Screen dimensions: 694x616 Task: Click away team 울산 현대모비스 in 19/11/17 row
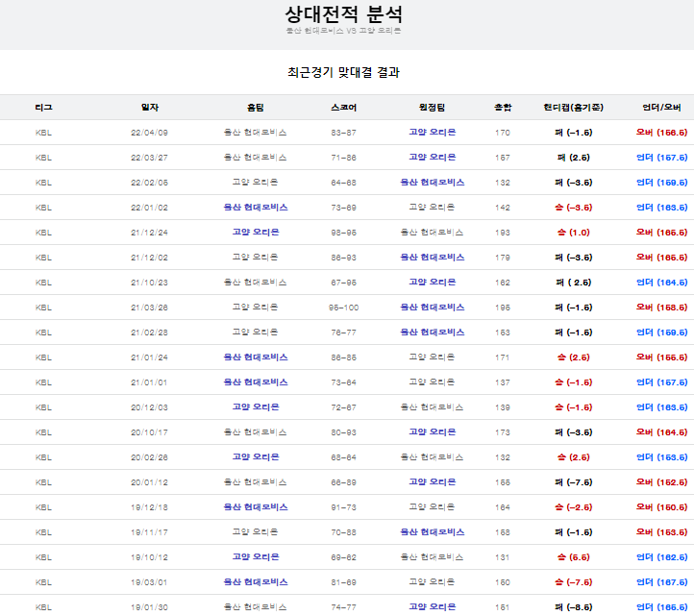(432, 532)
